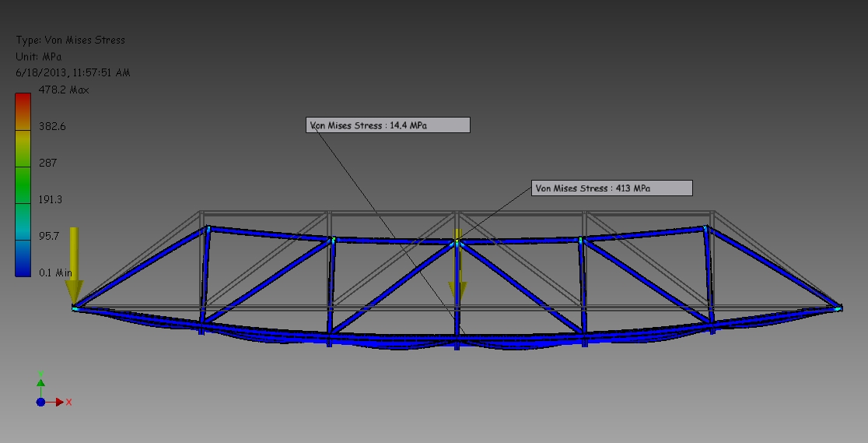Click the date and time stamp text
The width and height of the screenshot is (868, 443).
pos(73,72)
